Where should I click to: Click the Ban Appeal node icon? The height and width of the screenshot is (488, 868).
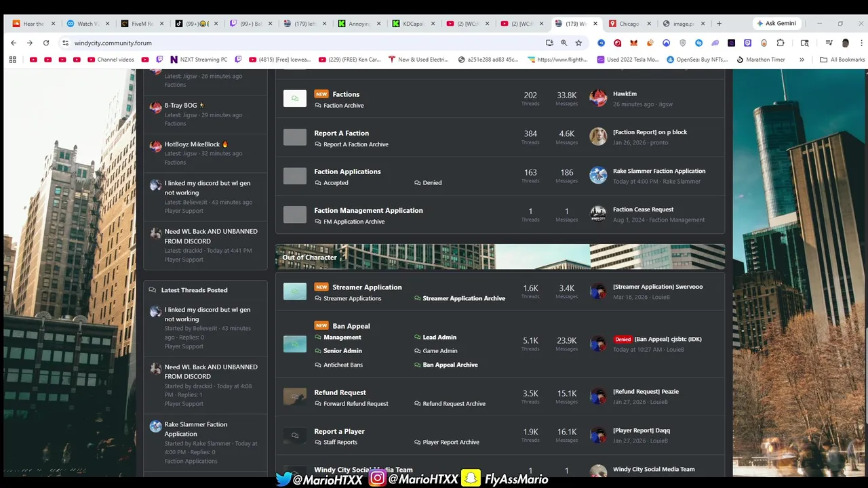[x=295, y=344]
